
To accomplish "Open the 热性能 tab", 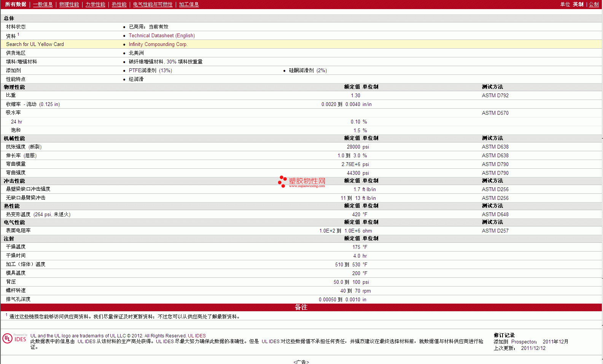I will 119,4.
